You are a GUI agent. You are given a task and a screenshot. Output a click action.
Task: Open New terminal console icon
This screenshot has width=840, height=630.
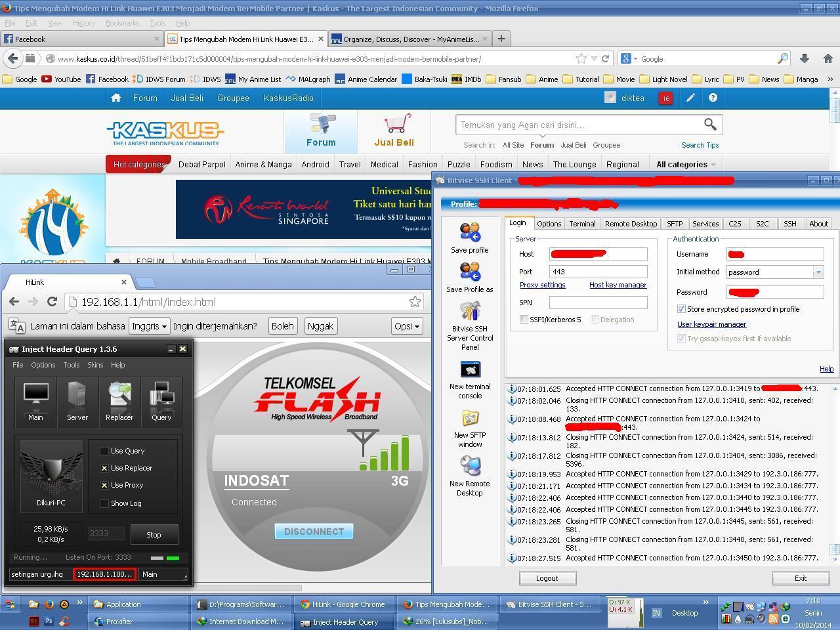click(470, 369)
